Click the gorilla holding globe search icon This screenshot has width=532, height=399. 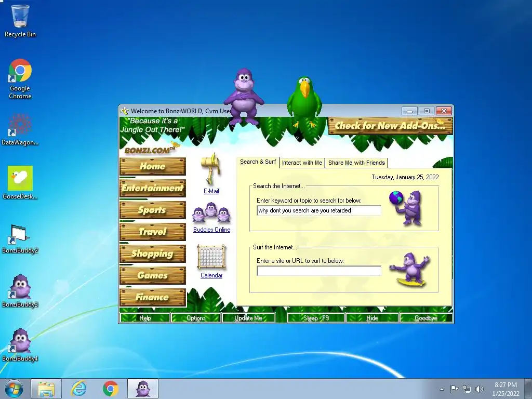[x=406, y=207]
